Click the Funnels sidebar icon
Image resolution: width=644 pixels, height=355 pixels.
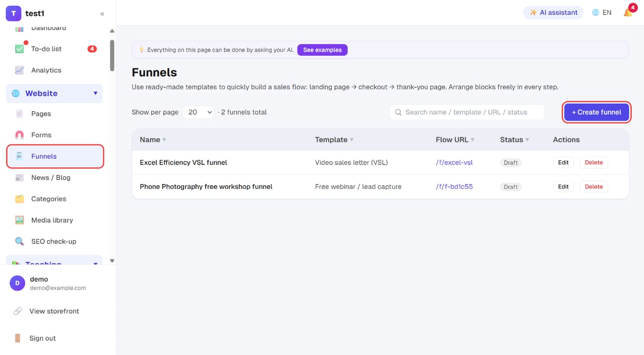pyautogui.click(x=19, y=156)
